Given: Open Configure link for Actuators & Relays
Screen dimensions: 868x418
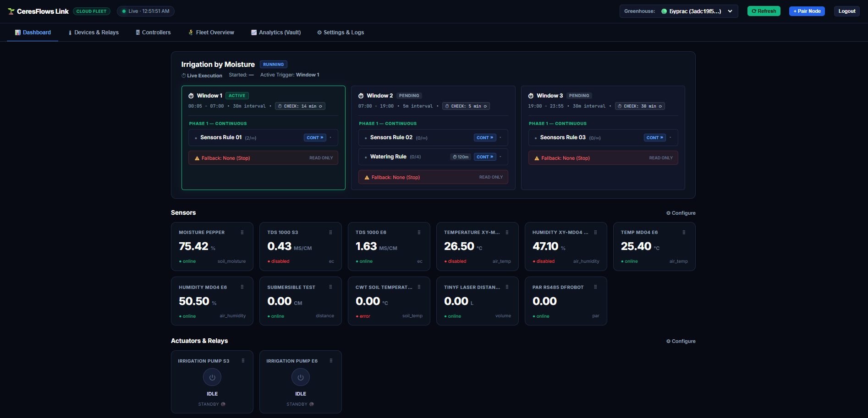Looking at the screenshot, I should 681,341.
